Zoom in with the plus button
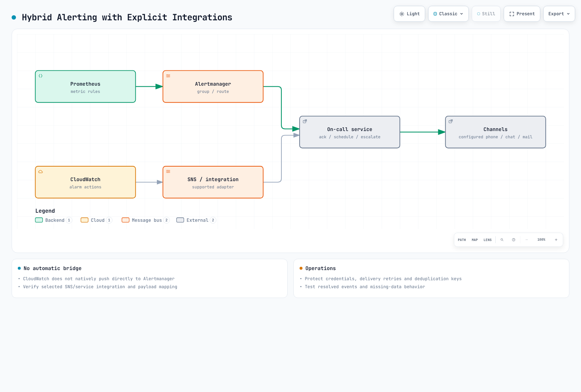 (556, 240)
